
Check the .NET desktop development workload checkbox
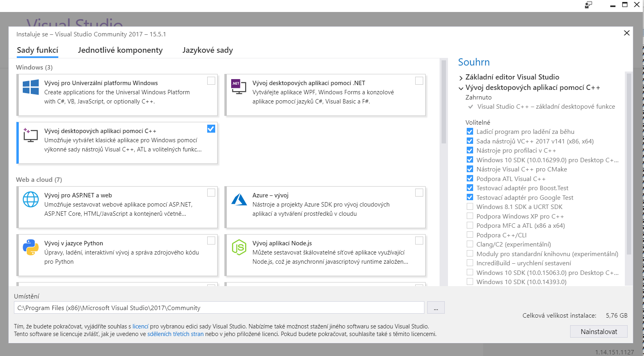[x=419, y=81]
